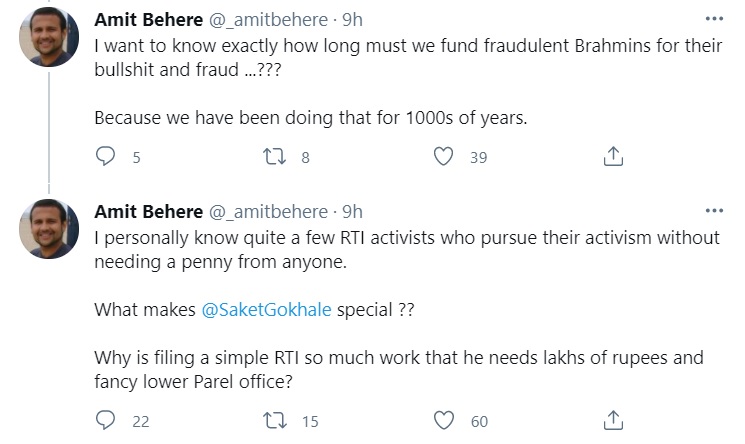Open more options on the Brahmins tweet
The height and width of the screenshot is (444, 745).
[713, 20]
